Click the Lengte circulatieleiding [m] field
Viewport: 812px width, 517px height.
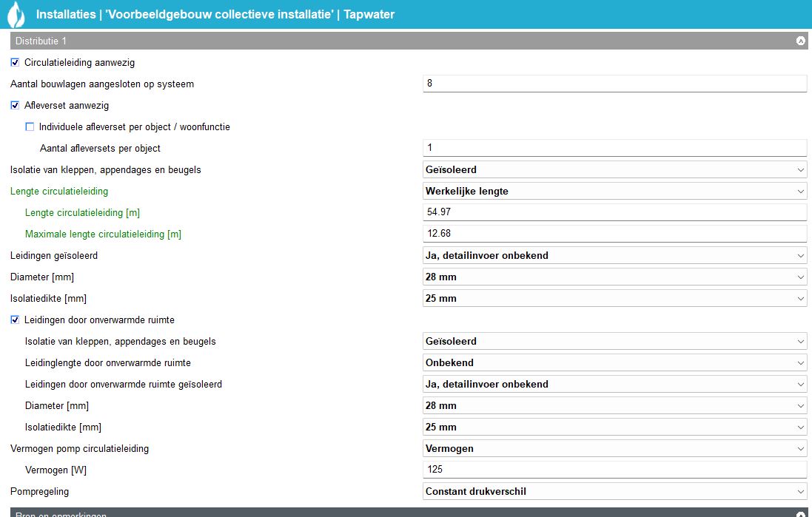click(x=614, y=213)
